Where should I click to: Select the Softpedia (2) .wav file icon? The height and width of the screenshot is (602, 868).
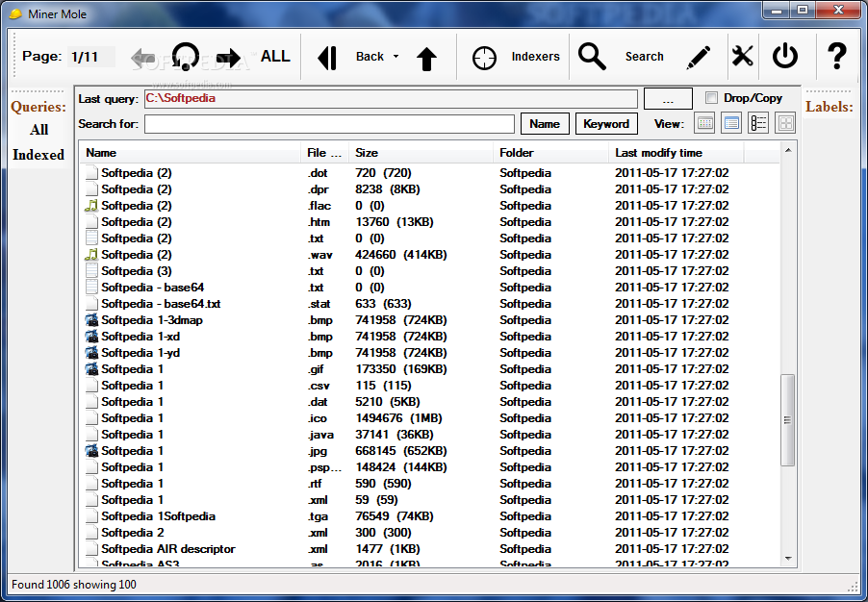coord(91,255)
